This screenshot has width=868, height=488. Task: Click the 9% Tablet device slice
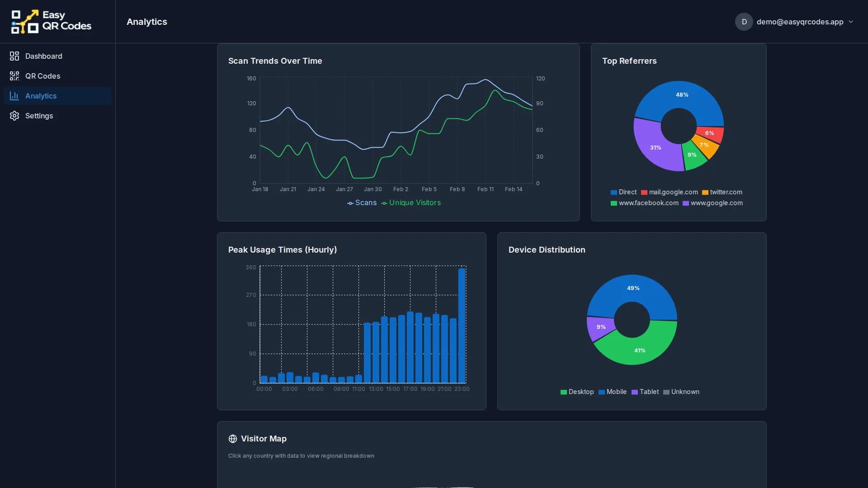pyautogui.click(x=601, y=327)
